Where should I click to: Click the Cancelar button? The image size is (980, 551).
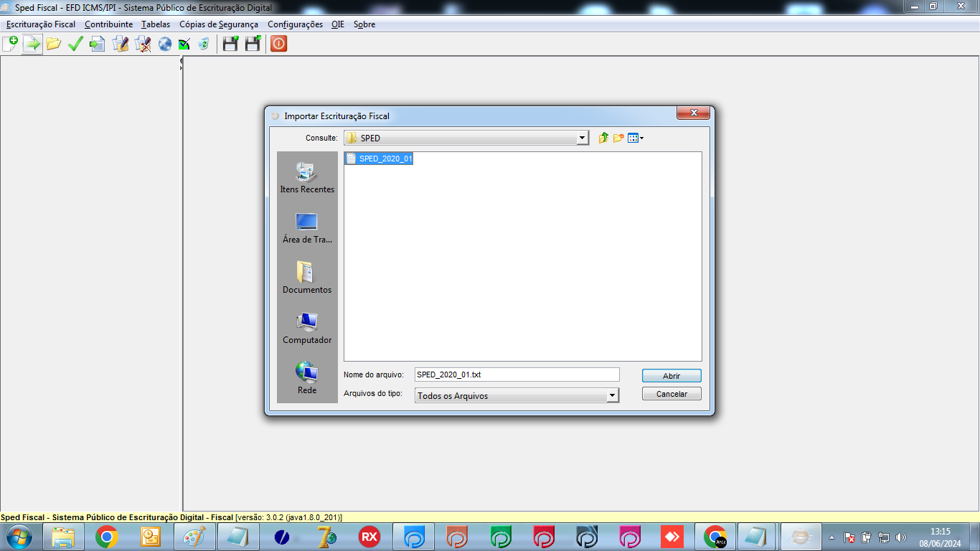(x=672, y=394)
